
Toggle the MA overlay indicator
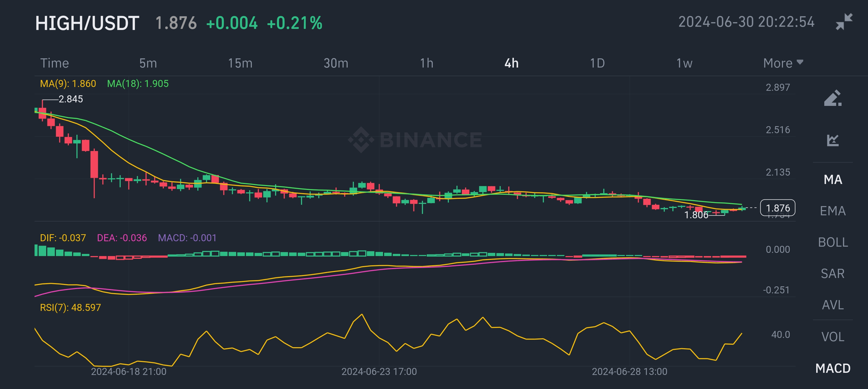833,179
